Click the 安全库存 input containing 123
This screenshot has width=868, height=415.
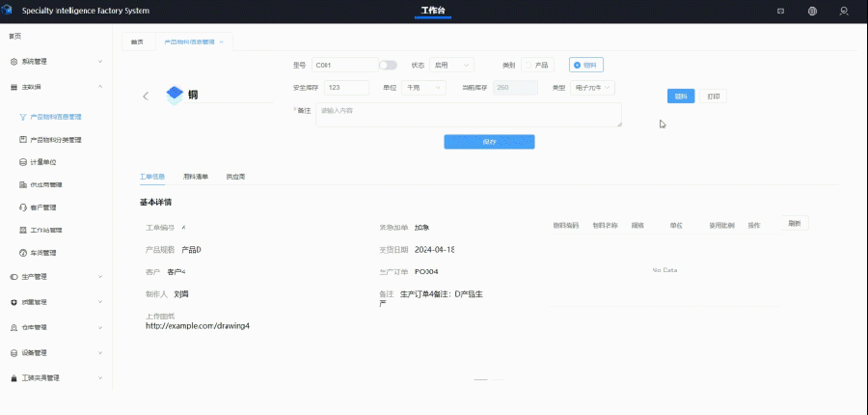[346, 88]
